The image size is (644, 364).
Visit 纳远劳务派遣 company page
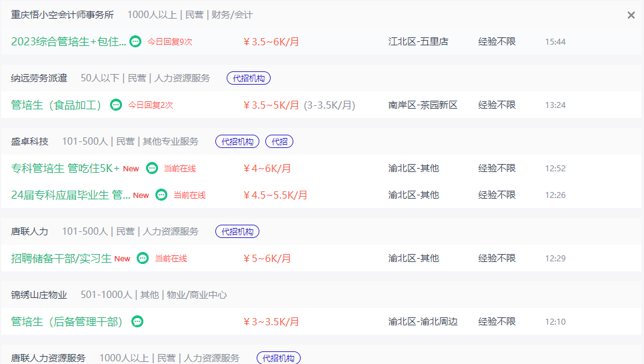click(39, 78)
